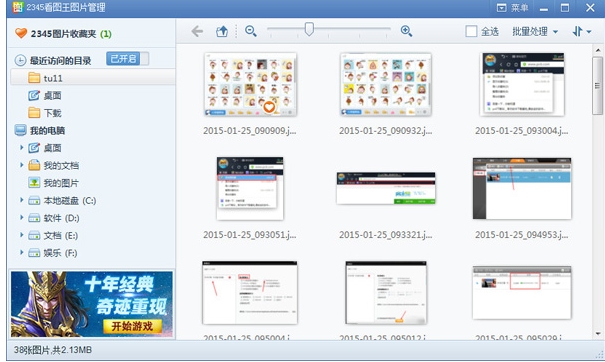605x362 pixels.
Task: Click the heart badge on 090909 thumbnail
Action: pos(269,107)
